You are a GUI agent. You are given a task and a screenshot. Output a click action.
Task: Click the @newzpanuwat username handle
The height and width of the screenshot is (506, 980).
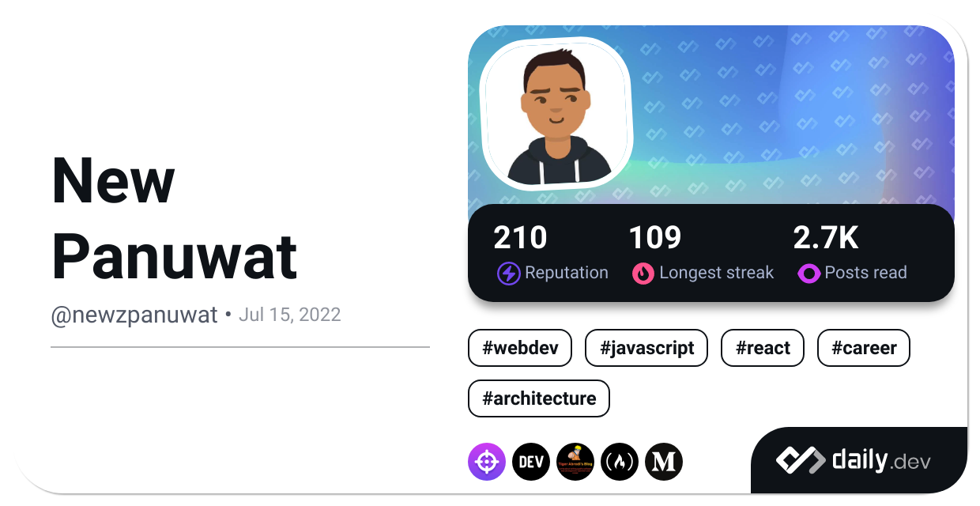pos(134,315)
